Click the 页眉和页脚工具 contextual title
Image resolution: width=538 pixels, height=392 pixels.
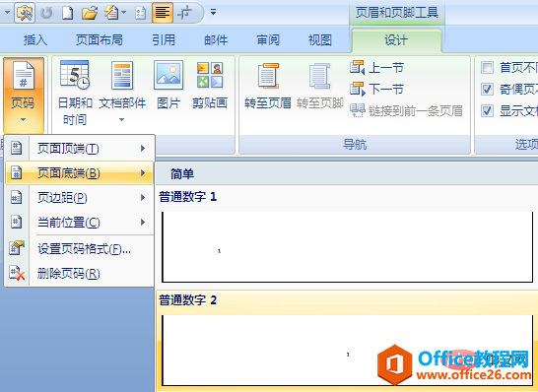coord(397,13)
